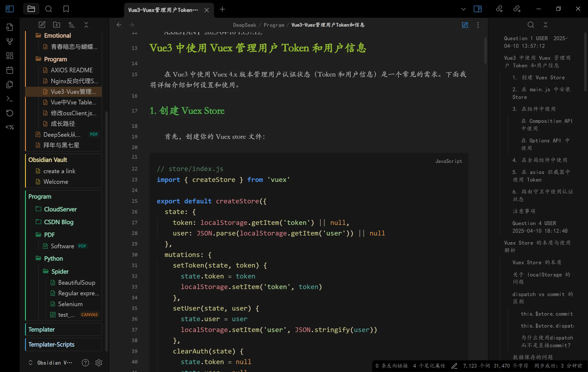Open a new tab with plus button
Viewport: 588px width, 372px height.
pyautogui.click(x=222, y=9)
